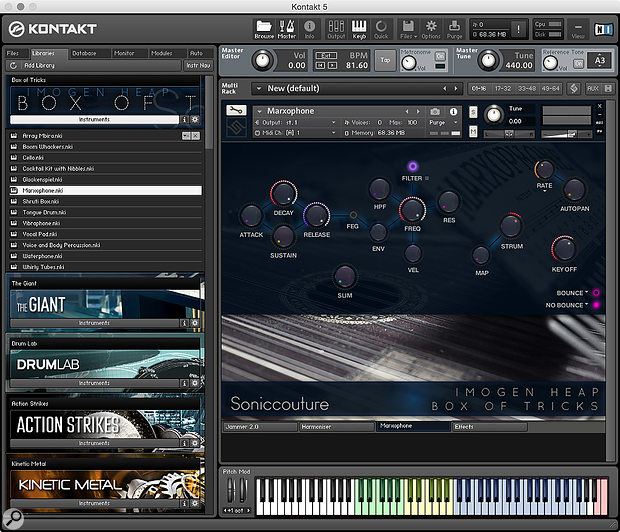
Task: Open the Output mixer icon
Action: 336,29
